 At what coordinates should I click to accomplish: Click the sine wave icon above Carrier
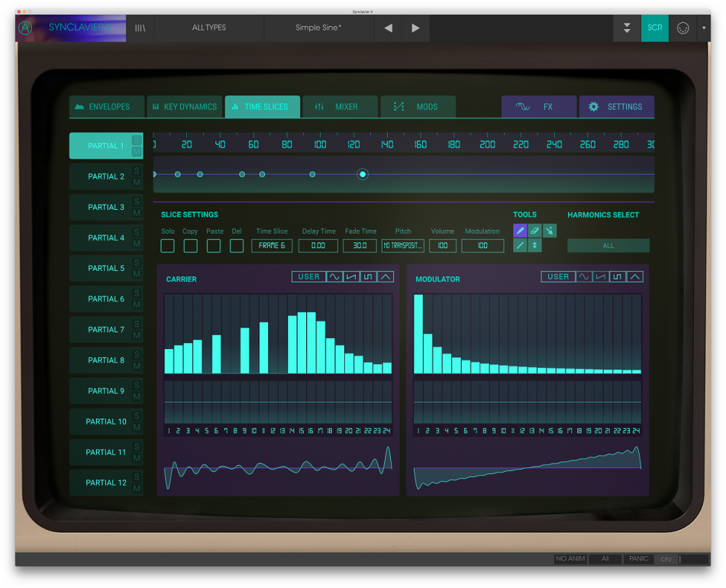pyautogui.click(x=334, y=276)
